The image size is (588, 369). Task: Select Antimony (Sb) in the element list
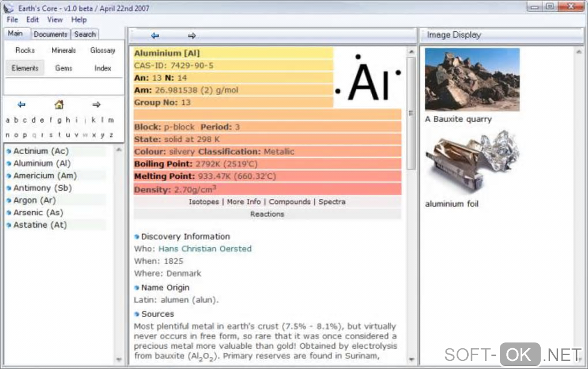(43, 189)
